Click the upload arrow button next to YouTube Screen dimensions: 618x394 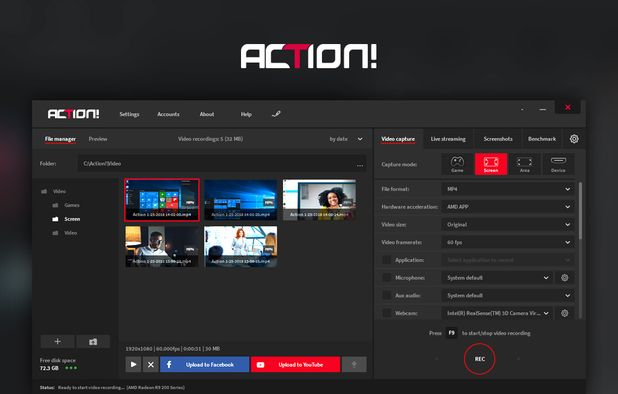pyautogui.click(x=354, y=364)
